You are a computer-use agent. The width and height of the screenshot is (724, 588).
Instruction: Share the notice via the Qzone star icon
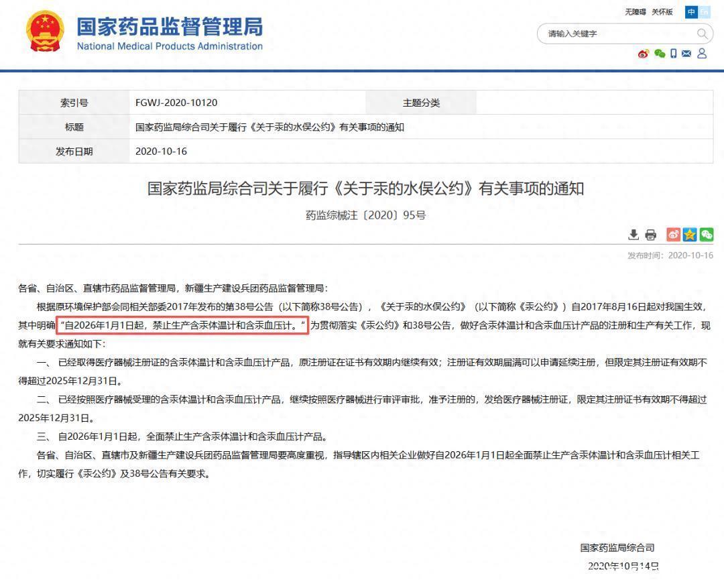tap(690, 234)
